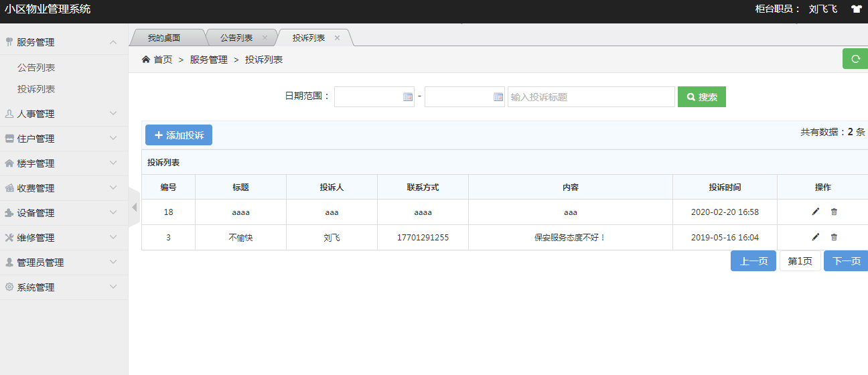
Task: Open the start date calendar icon
Action: (407, 97)
